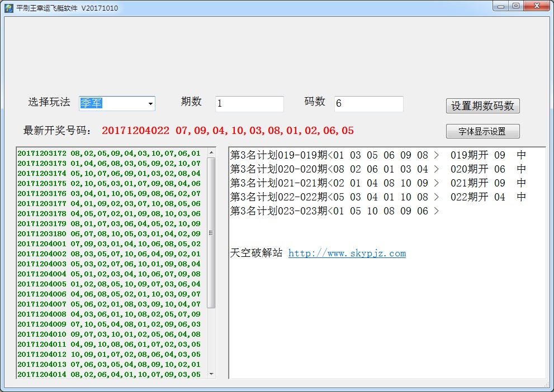The image size is (554, 392).
Task: Open the 选择玩法 dropdown arrow
Action: tap(150, 104)
